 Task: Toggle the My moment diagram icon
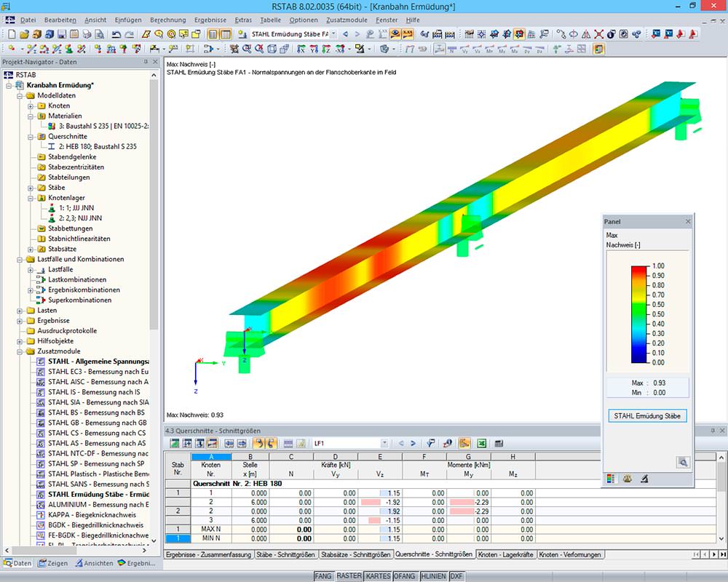point(502,49)
